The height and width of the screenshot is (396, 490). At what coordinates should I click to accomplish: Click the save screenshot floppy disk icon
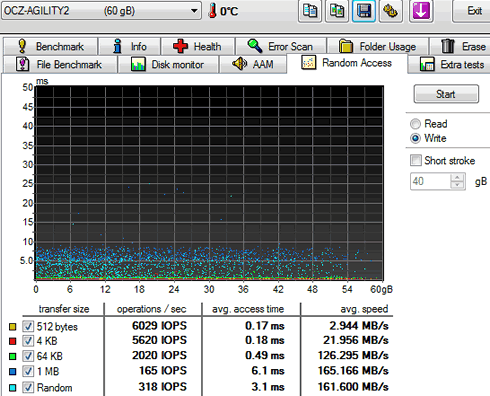tap(364, 11)
